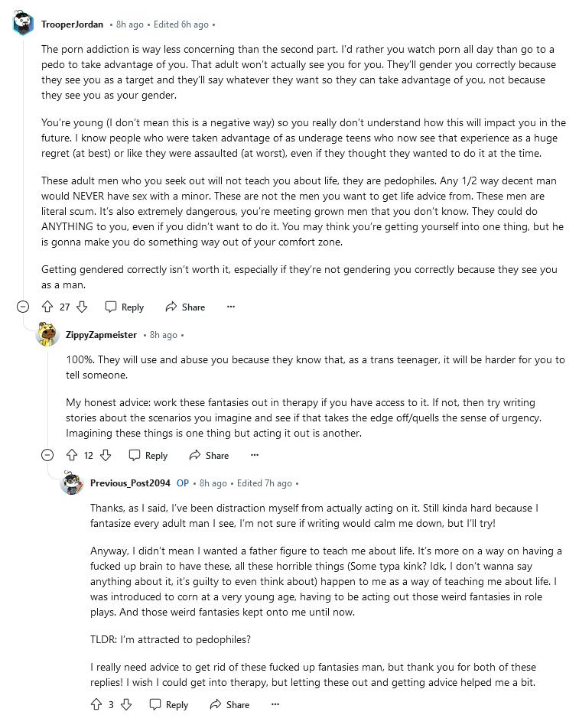Image resolution: width=579 pixels, height=728 pixels.
Task: Open more options on ZippyZapmeister's comment
Action: click(255, 455)
